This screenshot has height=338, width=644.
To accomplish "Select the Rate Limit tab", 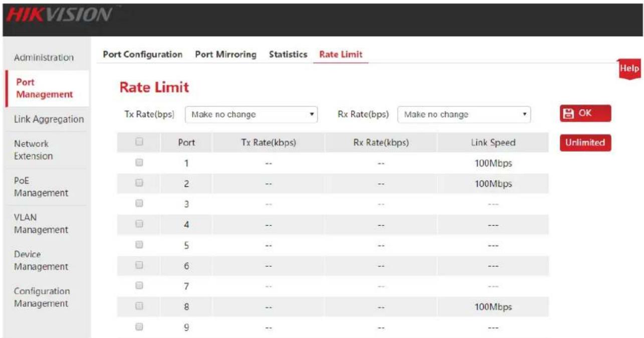I will 341,54.
